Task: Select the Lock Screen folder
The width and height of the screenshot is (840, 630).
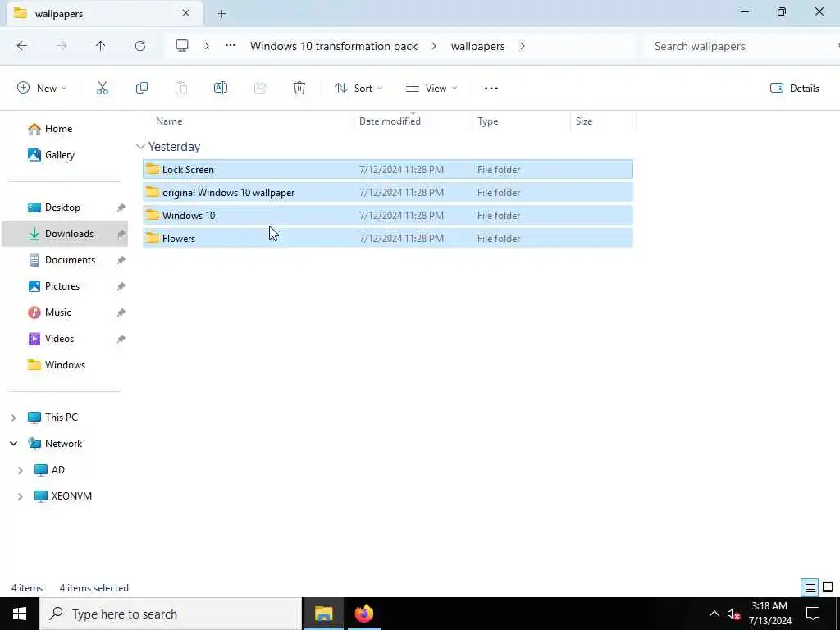Action: click(388, 169)
